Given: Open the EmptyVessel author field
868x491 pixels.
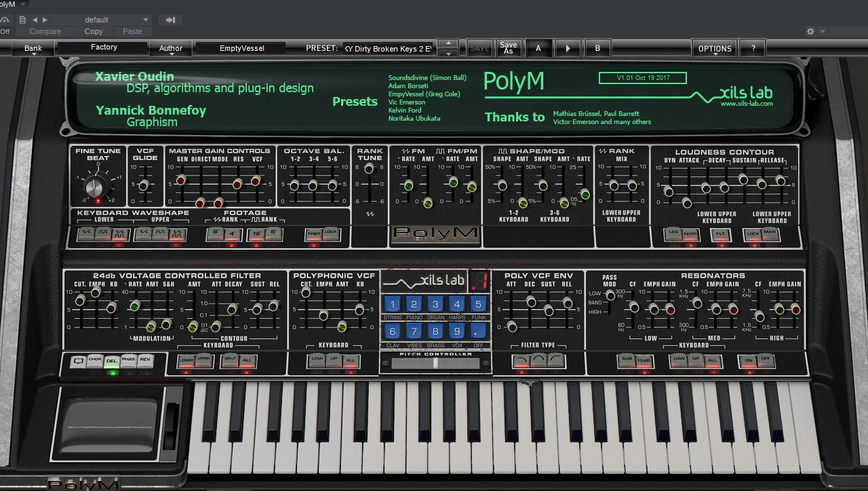Looking at the screenshot, I should click(242, 47).
